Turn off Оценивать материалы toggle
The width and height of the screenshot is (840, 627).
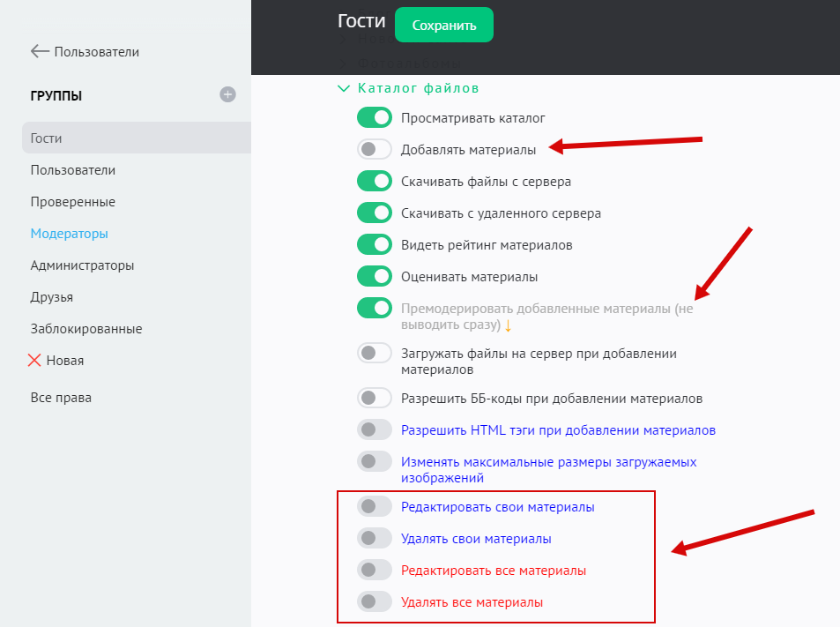[375, 276]
